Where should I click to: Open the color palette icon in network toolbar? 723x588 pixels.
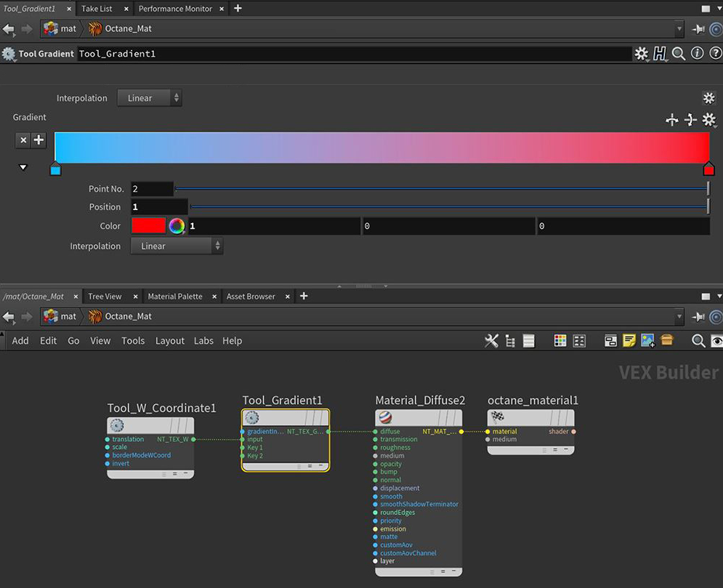click(x=560, y=340)
